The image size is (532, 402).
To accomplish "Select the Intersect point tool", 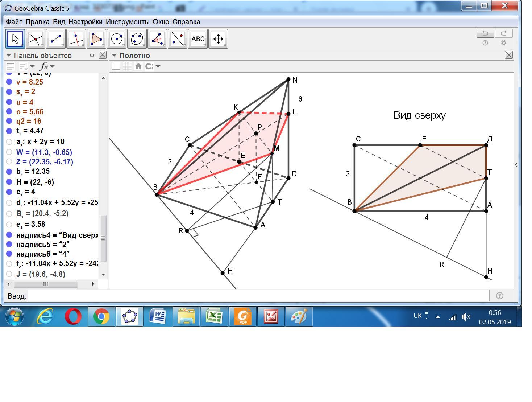I will (x=36, y=39).
